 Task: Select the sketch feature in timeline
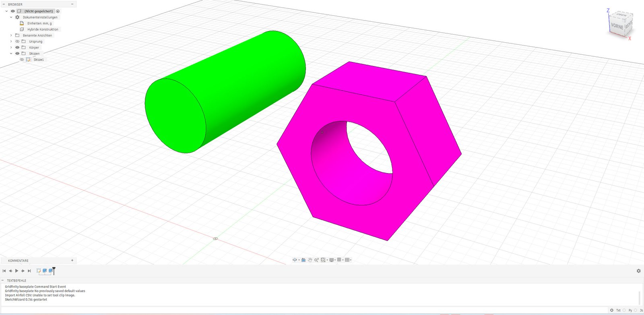[39, 271]
